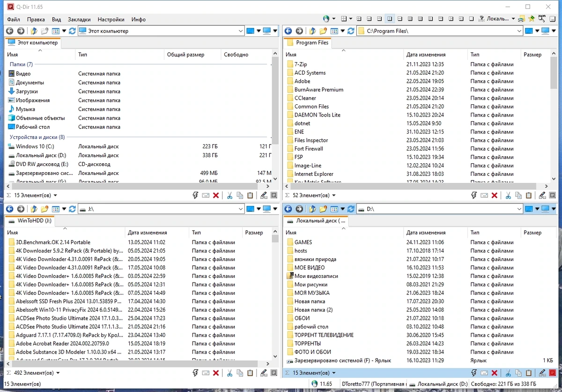Sort Program Files pane by Дата изменения header

pyautogui.click(x=436, y=55)
